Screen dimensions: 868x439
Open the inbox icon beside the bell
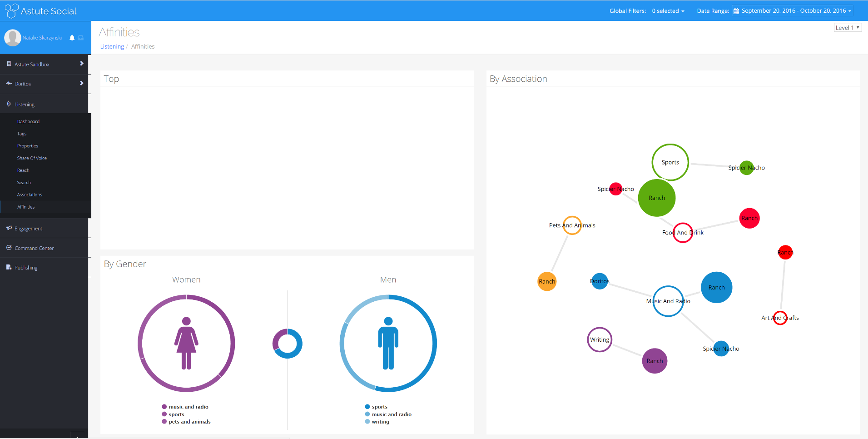pyautogui.click(x=81, y=38)
